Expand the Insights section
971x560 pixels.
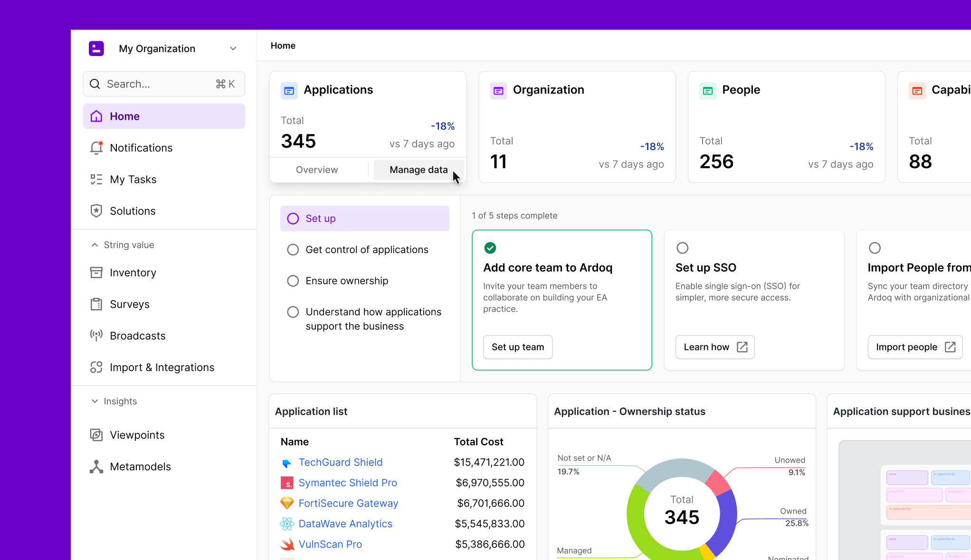coord(95,401)
